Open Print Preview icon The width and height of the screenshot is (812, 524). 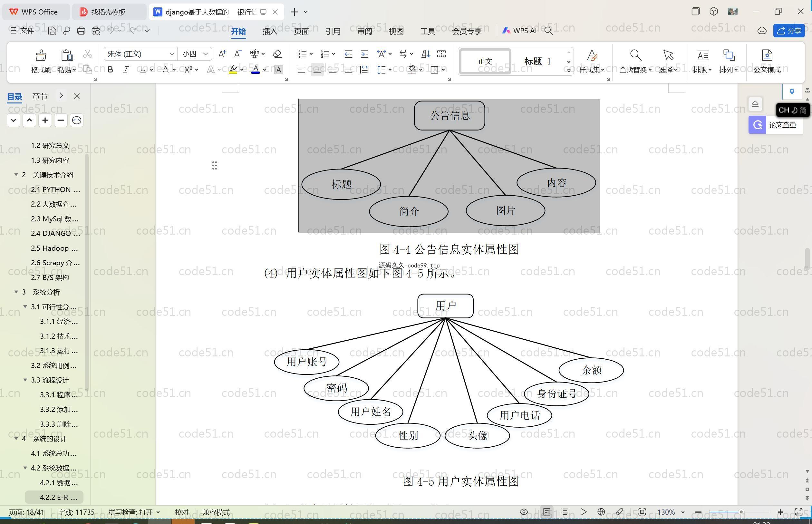point(96,31)
